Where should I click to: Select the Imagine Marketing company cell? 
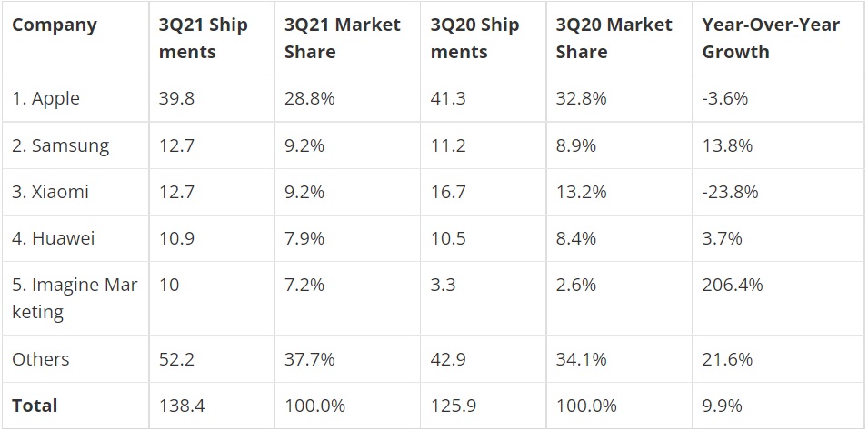(x=75, y=298)
